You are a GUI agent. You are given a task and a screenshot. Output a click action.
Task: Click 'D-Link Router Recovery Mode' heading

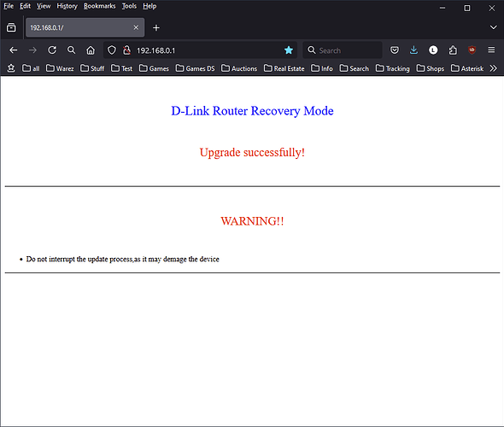click(252, 111)
